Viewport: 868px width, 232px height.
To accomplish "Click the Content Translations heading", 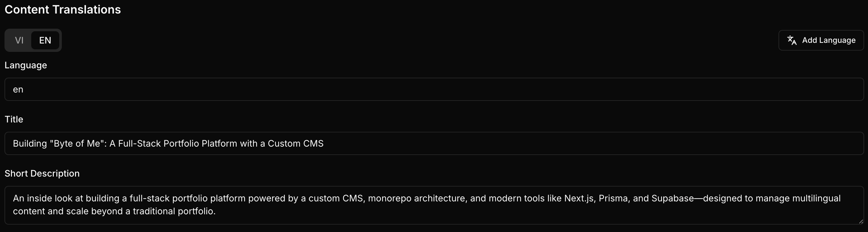I will (63, 9).
